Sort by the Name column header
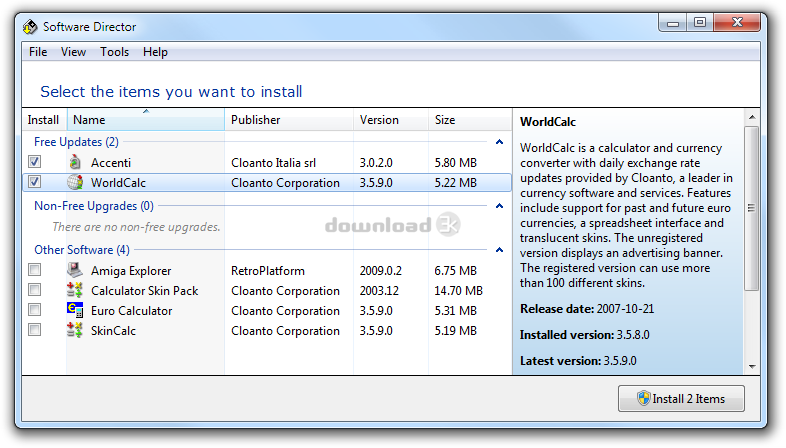The image size is (786, 448). 146,120
